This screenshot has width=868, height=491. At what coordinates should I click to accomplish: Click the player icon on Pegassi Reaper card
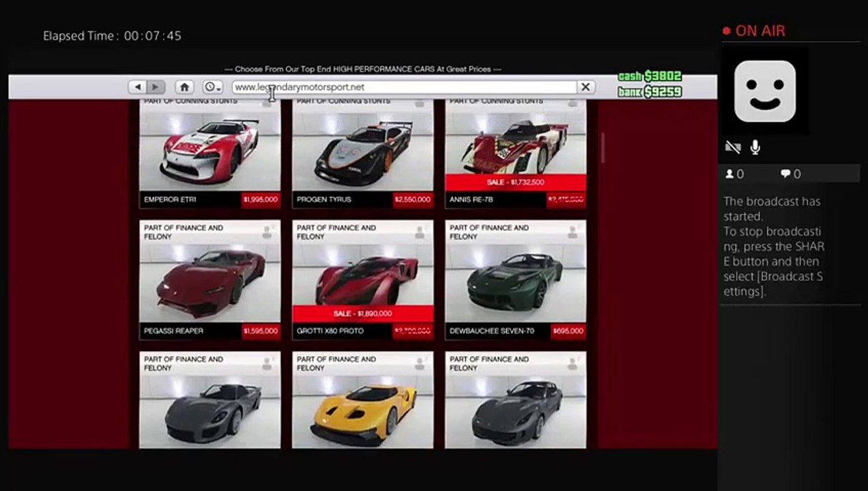coord(267,233)
